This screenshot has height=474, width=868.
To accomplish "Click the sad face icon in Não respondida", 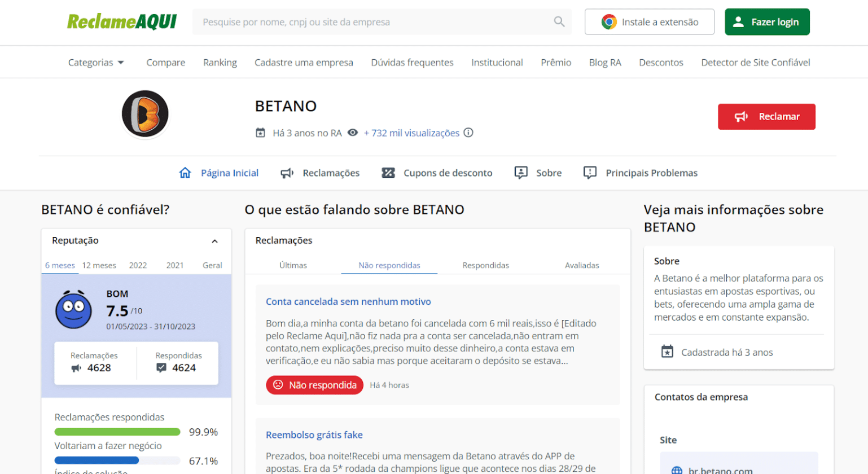I will [x=278, y=385].
